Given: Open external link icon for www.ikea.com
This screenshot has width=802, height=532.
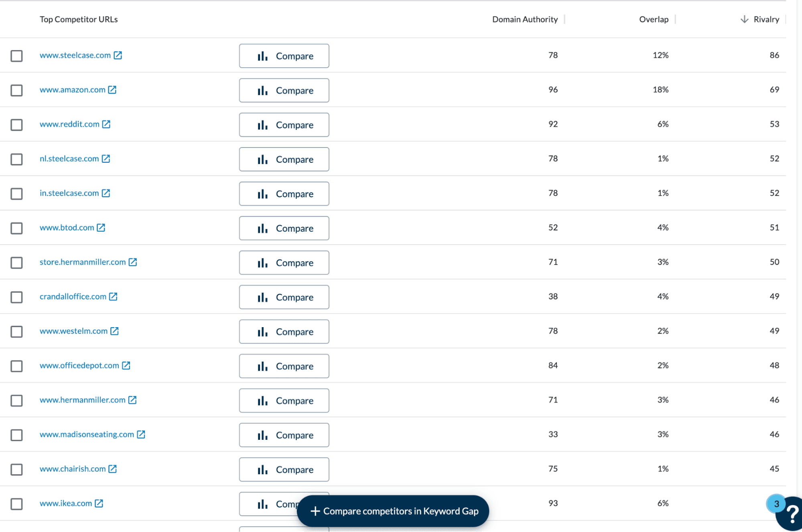Looking at the screenshot, I should pos(99,504).
